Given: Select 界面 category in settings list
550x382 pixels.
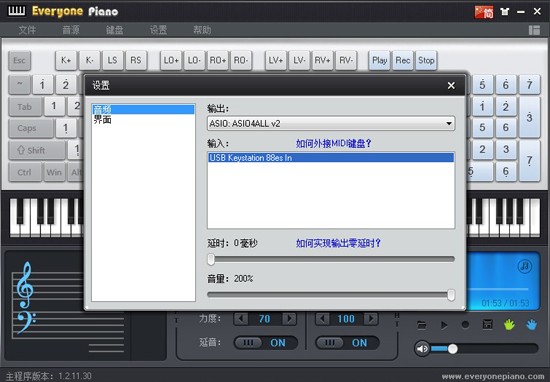Looking at the screenshot, I should (143, 120).
